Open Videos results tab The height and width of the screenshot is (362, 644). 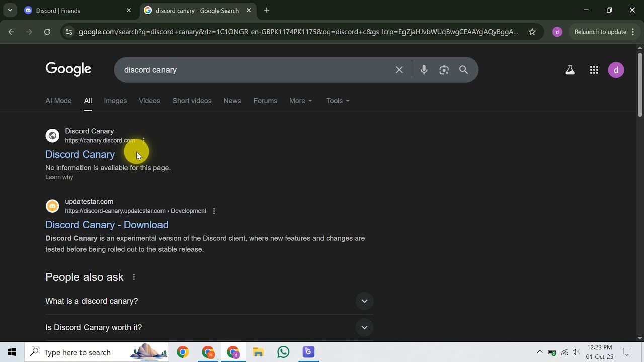pyautogui.click(x=149, y=101)
